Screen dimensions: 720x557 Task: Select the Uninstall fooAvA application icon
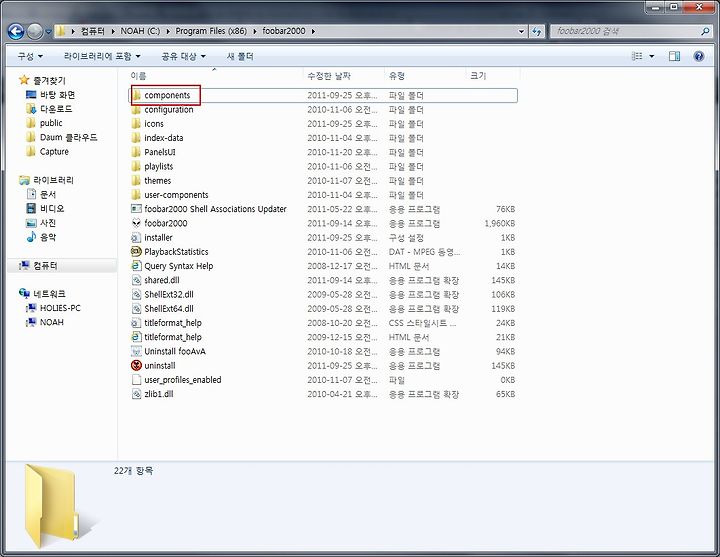(x=136, y=351)
